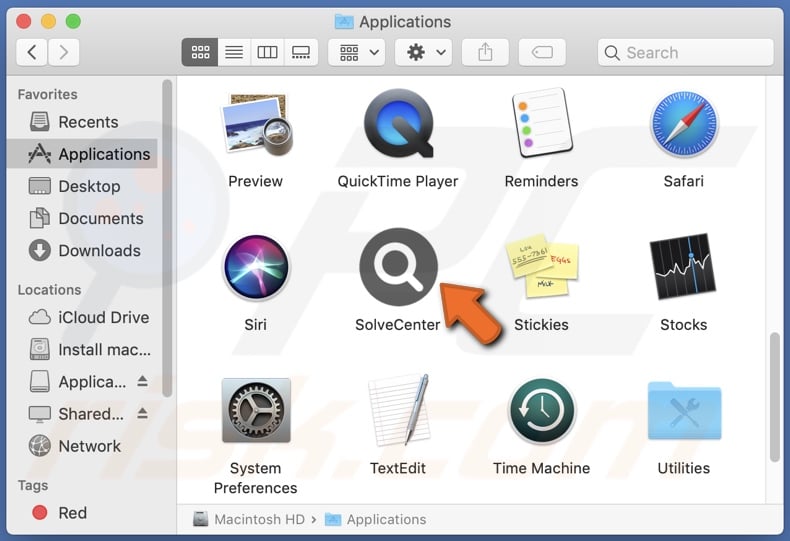Click Macintosh HD in the path bar

(249, 519)
